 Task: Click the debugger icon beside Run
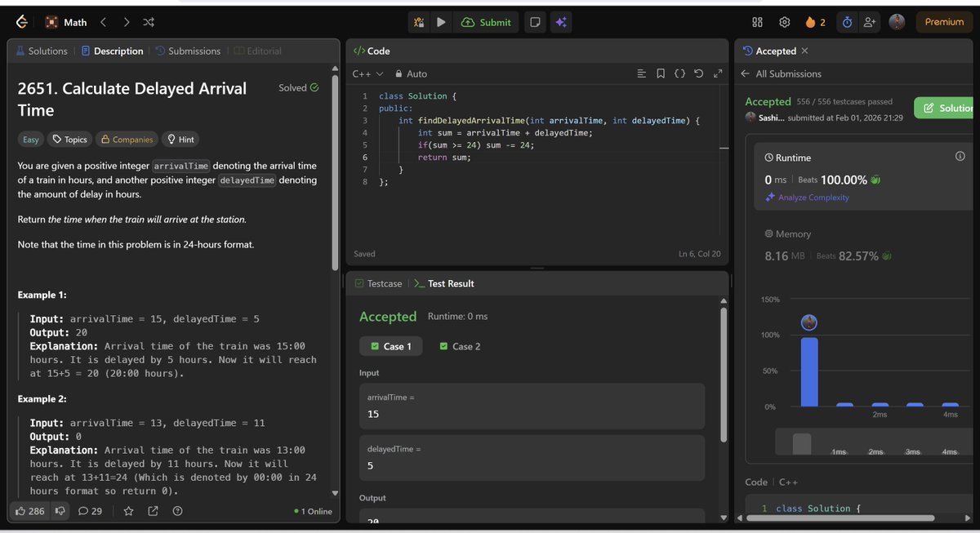pos(419,22)
